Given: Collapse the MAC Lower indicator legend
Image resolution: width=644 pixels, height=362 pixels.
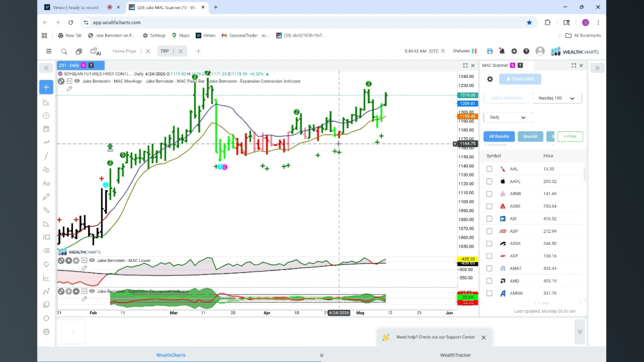Looking at the screenshot, I should [85, 260].
